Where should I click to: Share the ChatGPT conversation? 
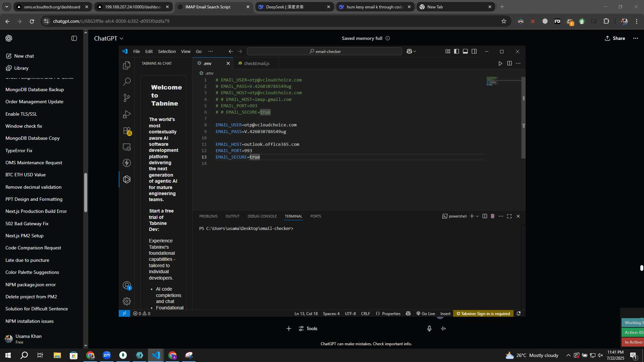click(x=615, y=38)
